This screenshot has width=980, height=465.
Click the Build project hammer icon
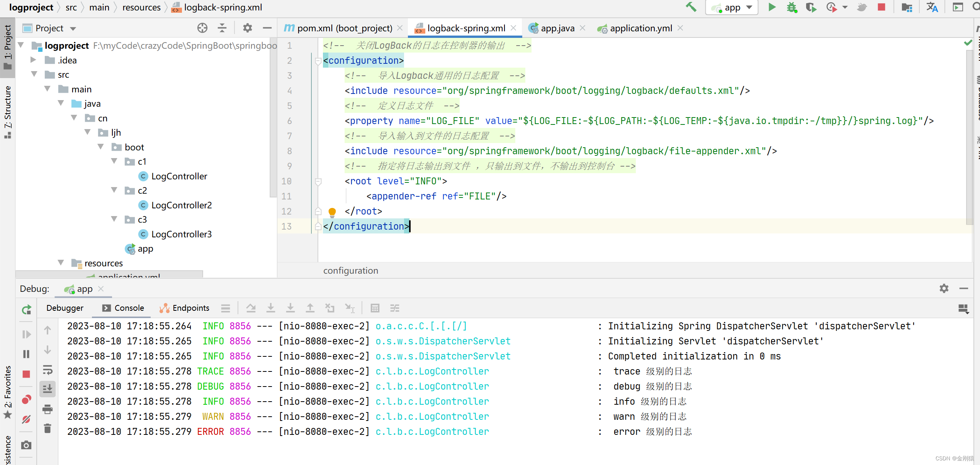691,7
